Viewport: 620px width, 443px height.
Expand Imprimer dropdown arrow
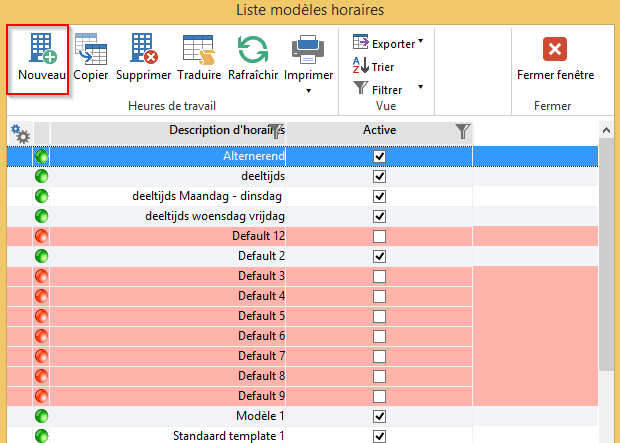pyautogui.click(x=308, y=91)
